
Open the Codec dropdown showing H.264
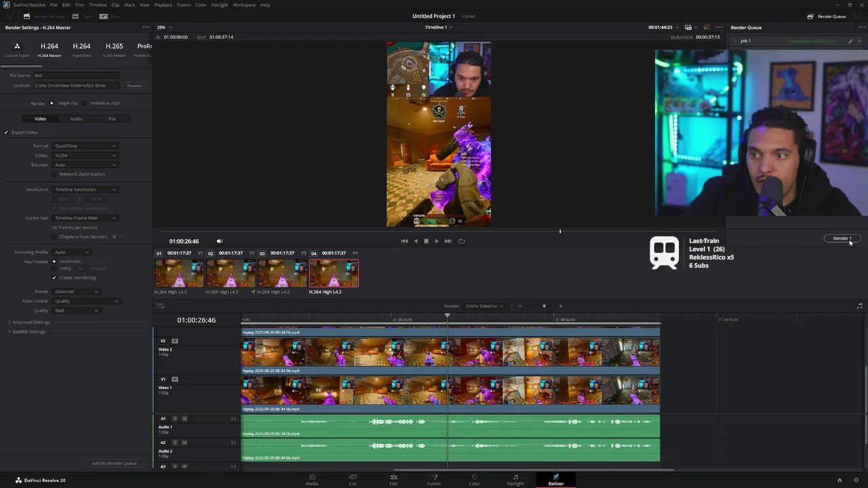85,155
